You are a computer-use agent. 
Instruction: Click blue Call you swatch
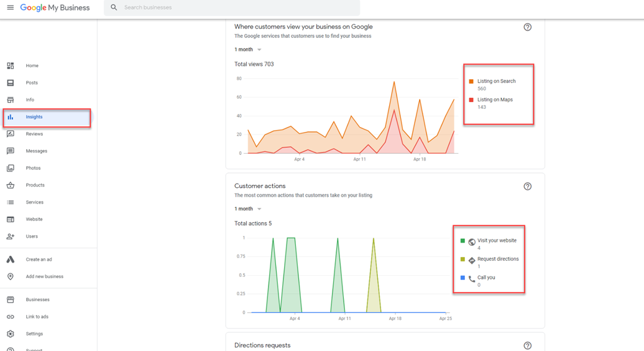462,278
